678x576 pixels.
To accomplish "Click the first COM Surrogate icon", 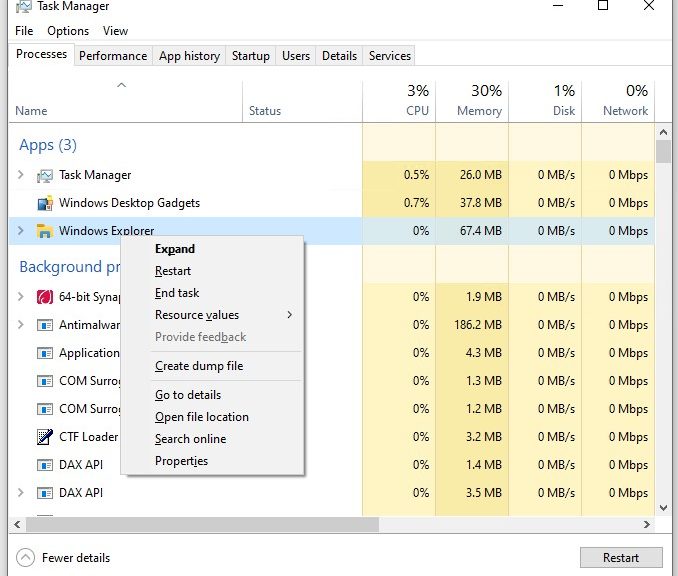I will point(45,381).
